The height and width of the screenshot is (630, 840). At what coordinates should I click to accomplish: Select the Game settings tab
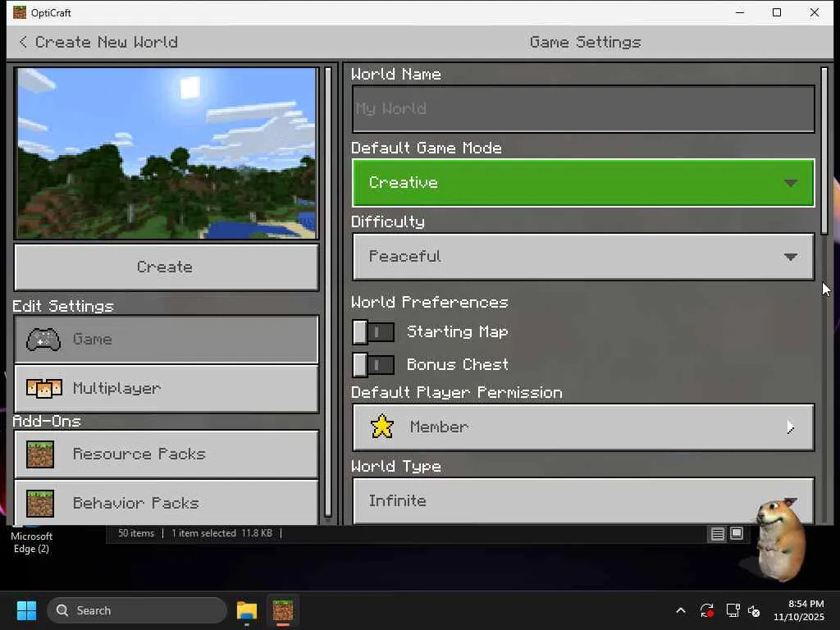coord(167,340)
